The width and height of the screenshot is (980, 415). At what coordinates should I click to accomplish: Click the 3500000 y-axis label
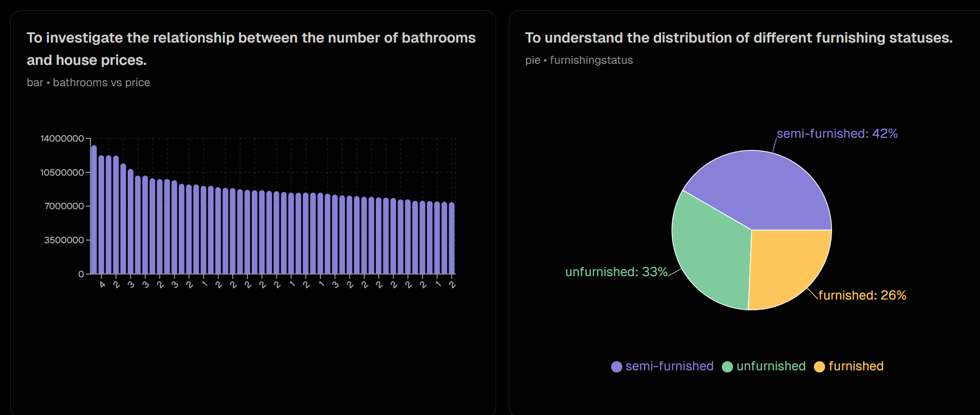point(64,240)
